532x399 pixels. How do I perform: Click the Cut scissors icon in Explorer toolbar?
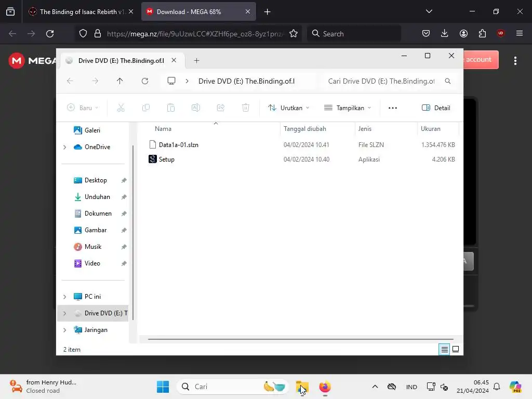coord(121,108)
